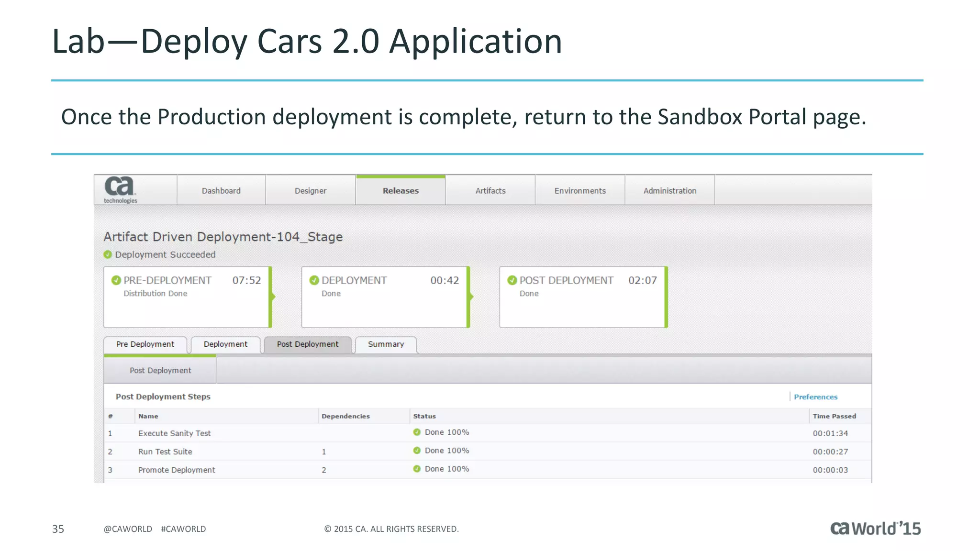
Task: Click the Status column header
Action: pos(609,416)
